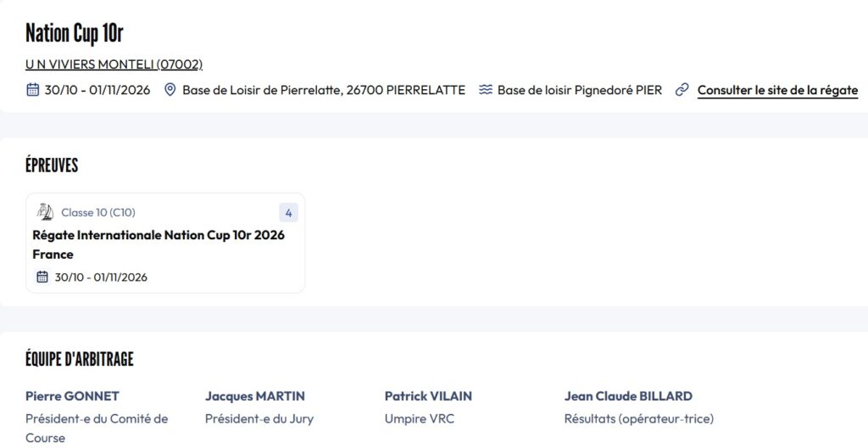Click the chain link icon in the header
The width and height of the screenshot is (868, 448).
pos(682,90)
